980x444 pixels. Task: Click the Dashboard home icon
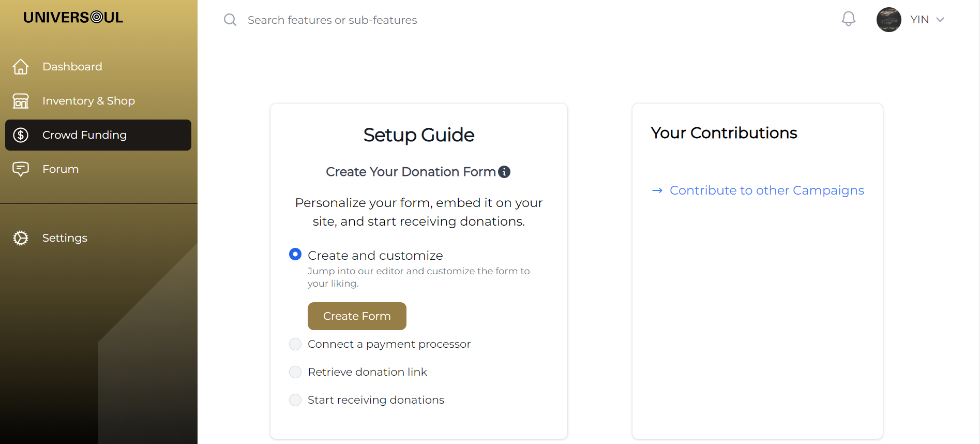[21, 67]
